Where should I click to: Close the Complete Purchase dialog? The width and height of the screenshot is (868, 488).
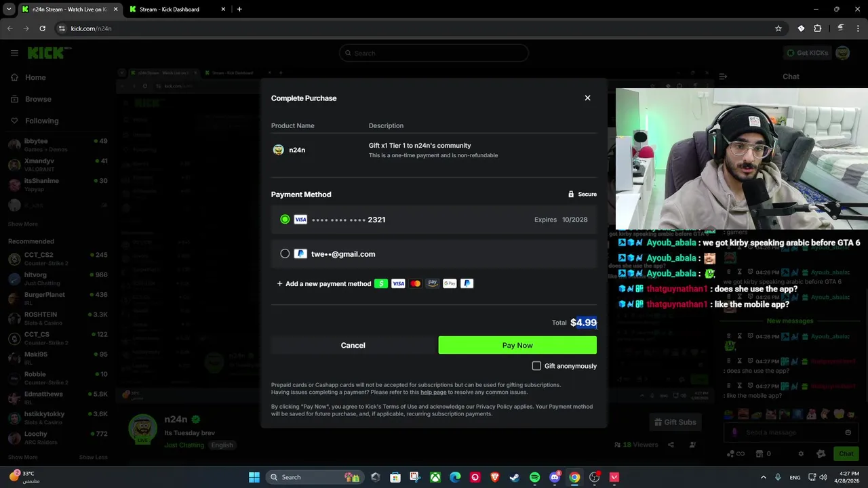click(x=587, y=98)
